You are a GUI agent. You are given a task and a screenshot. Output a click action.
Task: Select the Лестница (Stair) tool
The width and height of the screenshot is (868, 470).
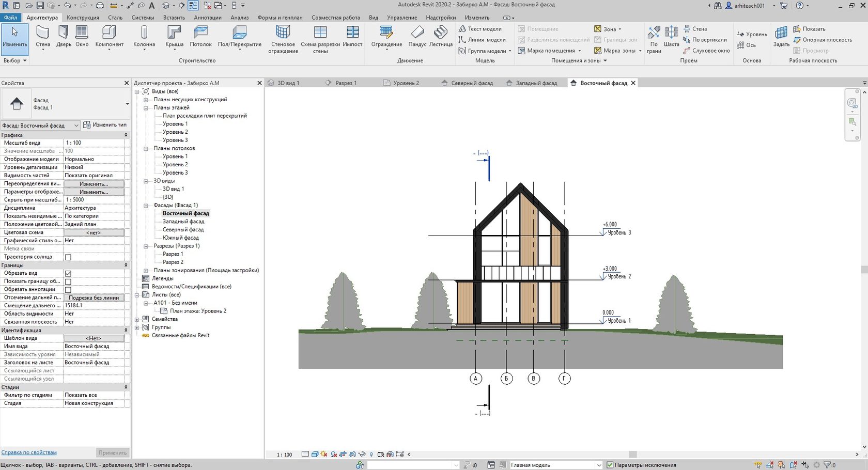(441, 36)
